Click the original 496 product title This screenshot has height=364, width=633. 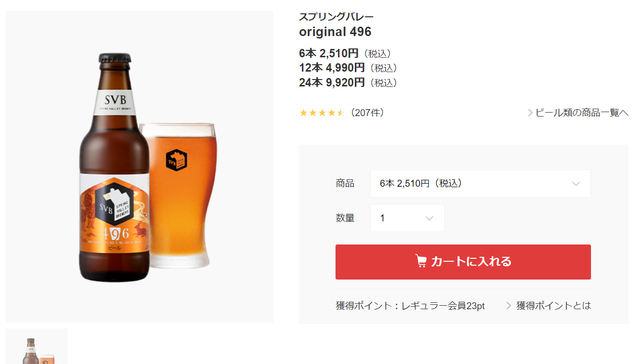(x=335, y=32)
